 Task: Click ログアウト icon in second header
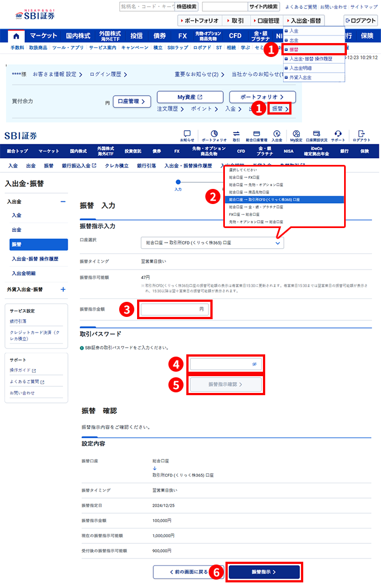[x=361, y=136]
